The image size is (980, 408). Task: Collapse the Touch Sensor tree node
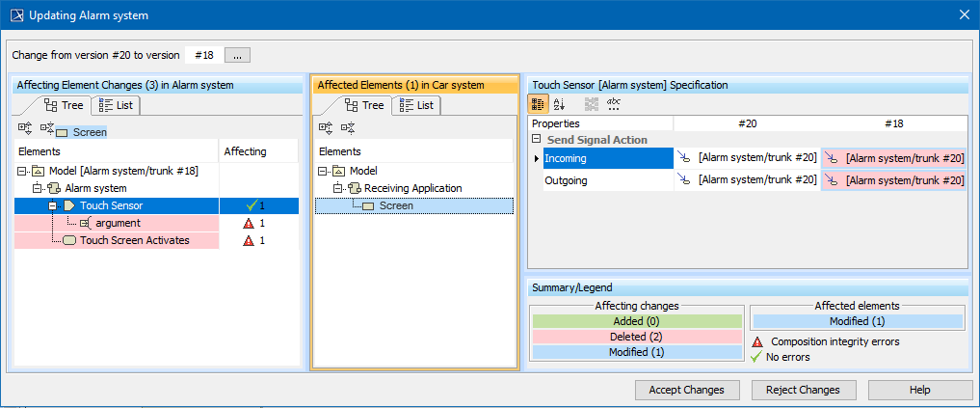53,205
